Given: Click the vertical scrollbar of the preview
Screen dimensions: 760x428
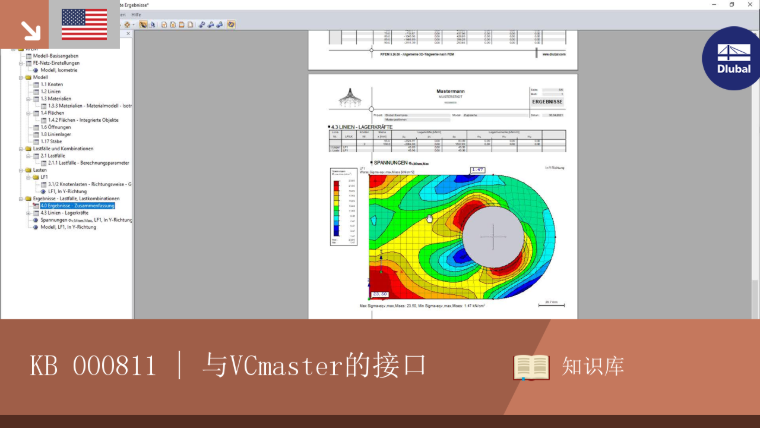Looking at the screenshot, I should [755, 174].
